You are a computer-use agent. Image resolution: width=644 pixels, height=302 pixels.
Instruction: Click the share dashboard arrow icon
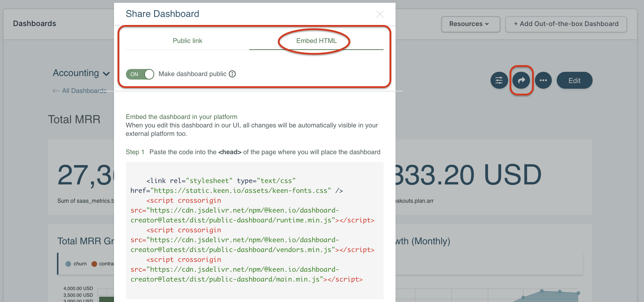521,80
